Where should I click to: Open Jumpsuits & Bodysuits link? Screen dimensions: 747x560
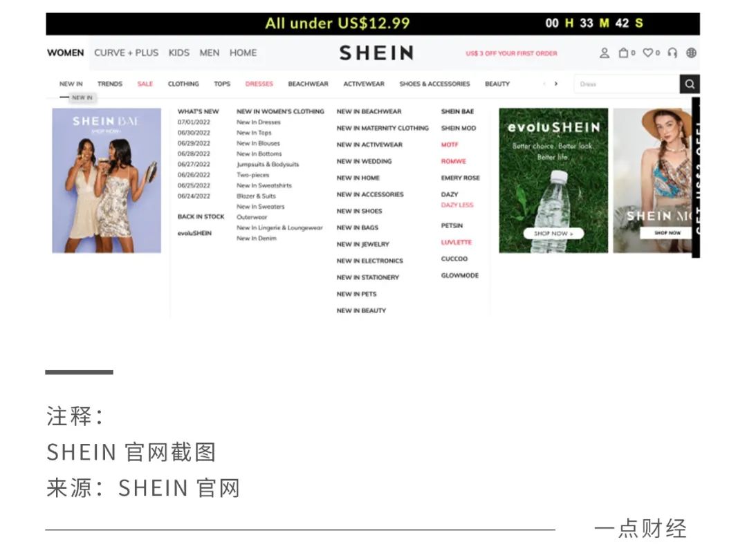(x=268, y=165)
